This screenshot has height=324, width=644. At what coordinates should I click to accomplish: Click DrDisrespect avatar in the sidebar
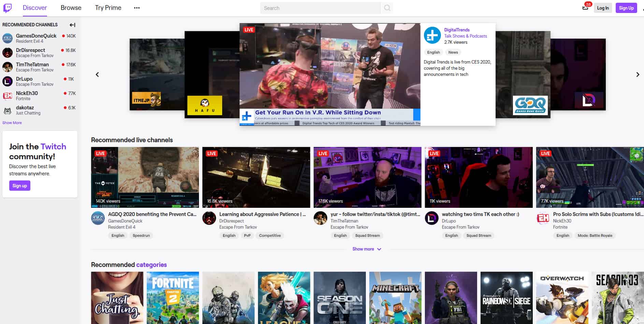click(x=8, y=53)
